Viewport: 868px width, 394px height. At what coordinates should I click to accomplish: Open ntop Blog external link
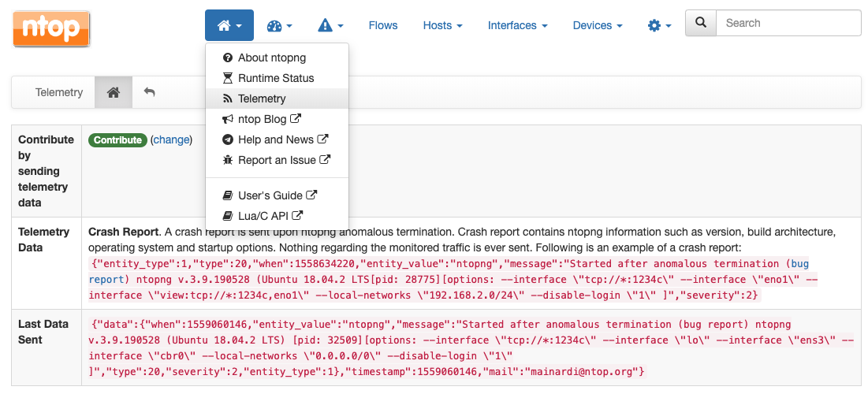point(277,119)
